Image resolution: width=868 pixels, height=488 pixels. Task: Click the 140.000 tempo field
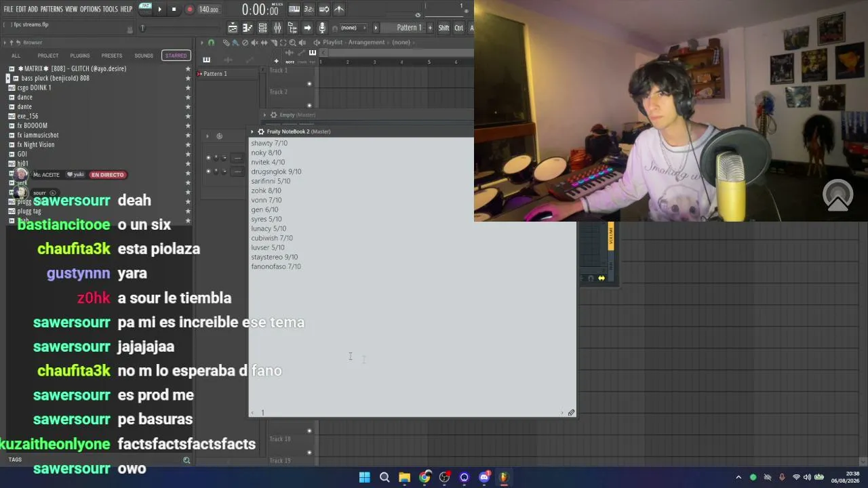(208, 9)
